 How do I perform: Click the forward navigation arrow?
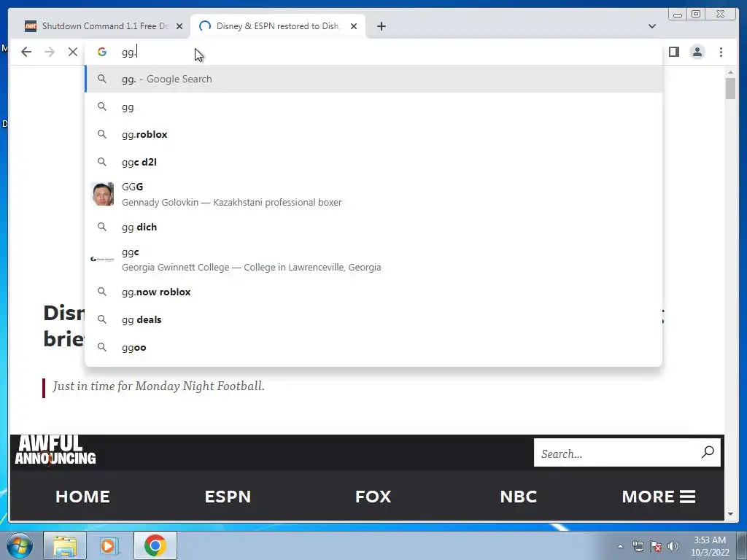click(50, 52)
